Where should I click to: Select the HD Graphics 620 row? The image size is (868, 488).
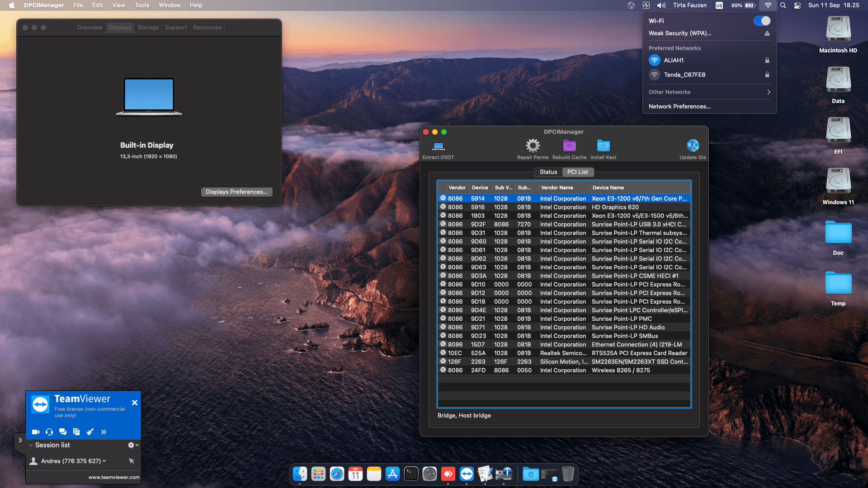tap(615, 207)
